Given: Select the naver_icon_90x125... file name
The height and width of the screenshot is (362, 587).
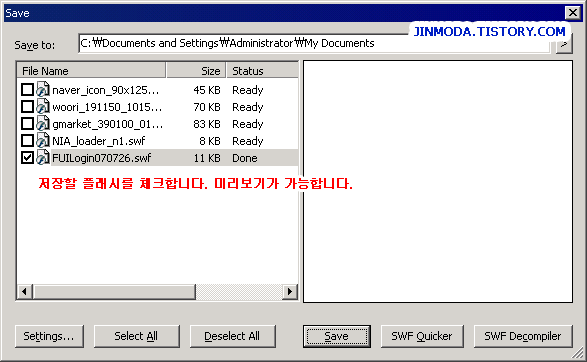Looking at the screenshot, I should pos(106,90).
